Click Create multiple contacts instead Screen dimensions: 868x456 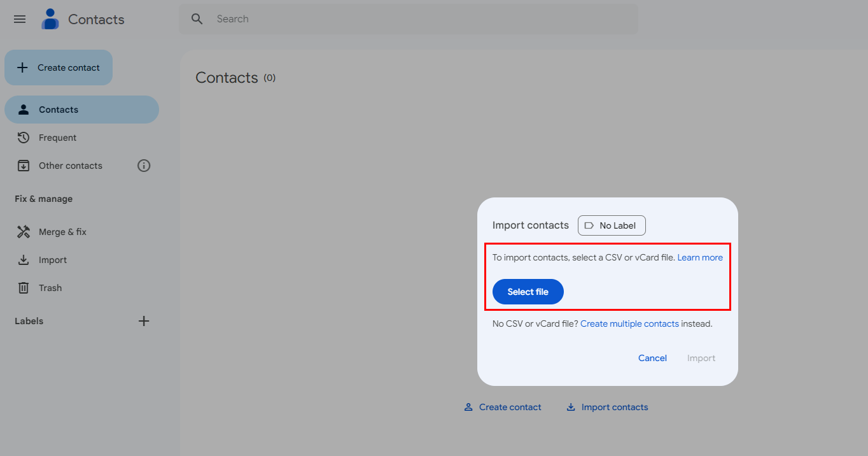(x=629, y=324)
